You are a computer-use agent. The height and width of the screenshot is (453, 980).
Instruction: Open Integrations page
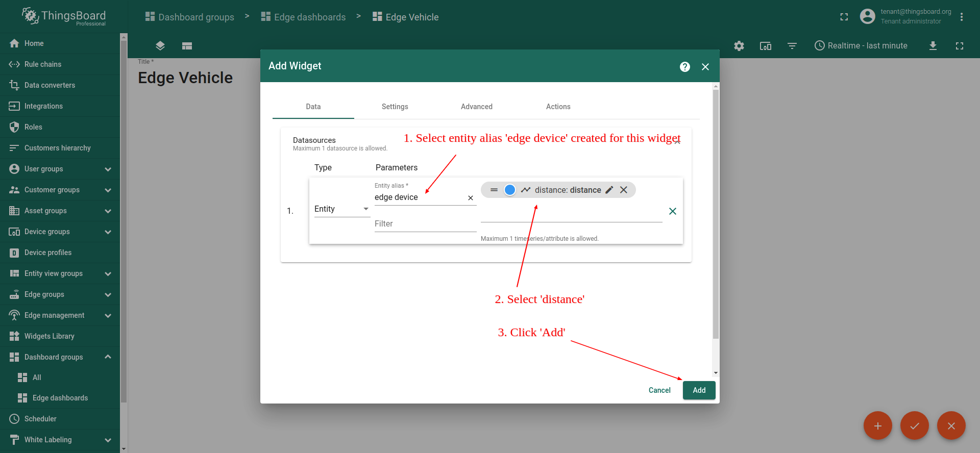60,106
